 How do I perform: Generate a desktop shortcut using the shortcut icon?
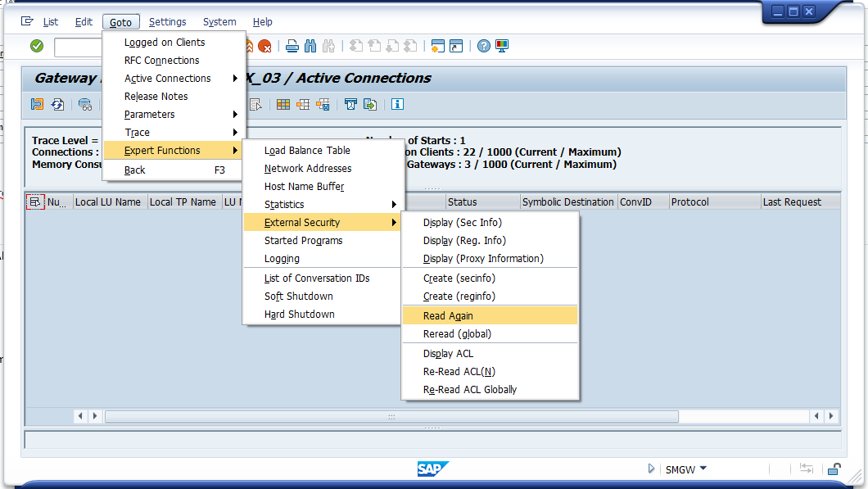click(x=456, y=46)
